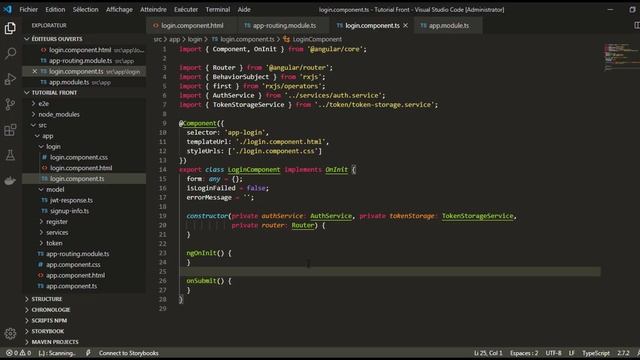
Task: Click the split editor icon
Action: pyautogui.click(x=636, y=25)
